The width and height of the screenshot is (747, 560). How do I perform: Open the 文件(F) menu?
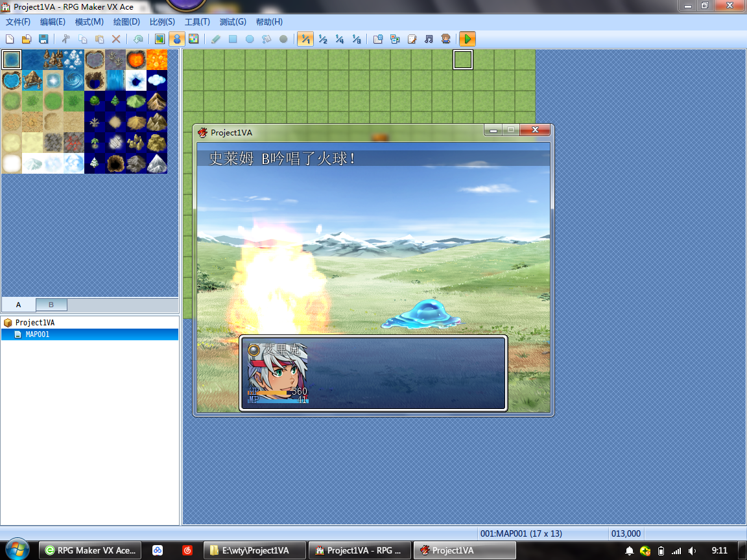[x=18, y=22]
